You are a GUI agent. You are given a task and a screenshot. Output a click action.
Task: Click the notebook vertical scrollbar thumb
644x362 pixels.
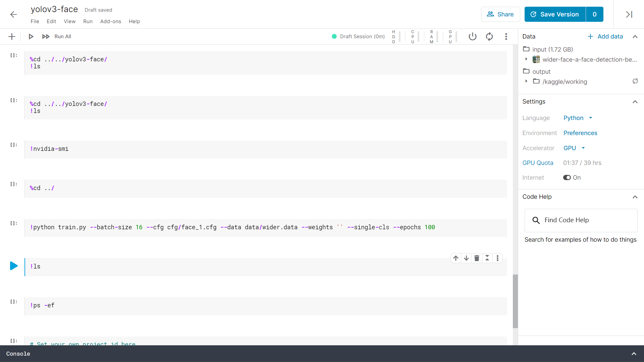click(515, 301)
